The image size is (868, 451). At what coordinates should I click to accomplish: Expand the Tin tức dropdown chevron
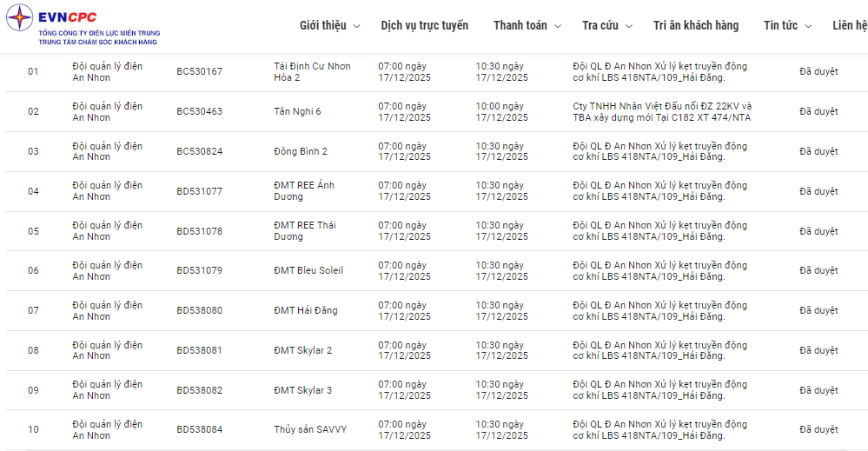click(x=809, y=26)
